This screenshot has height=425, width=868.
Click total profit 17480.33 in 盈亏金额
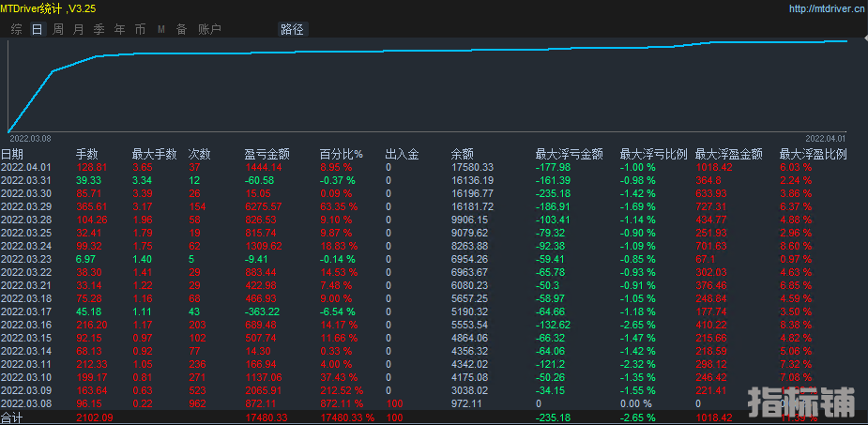(266, 417)
